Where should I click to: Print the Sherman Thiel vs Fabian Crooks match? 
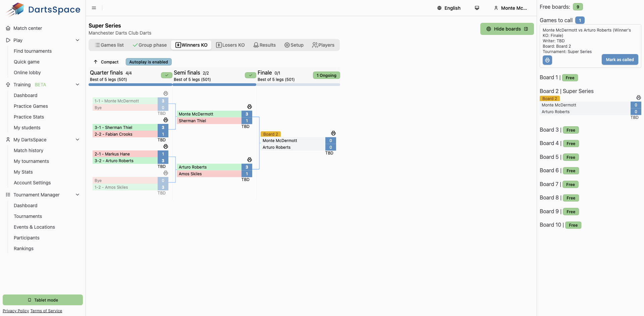[x=165, y=120]
